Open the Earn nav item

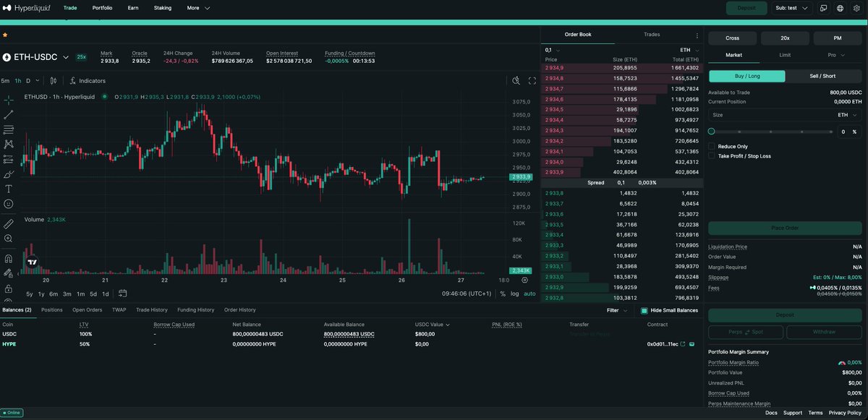click(133, 8)
